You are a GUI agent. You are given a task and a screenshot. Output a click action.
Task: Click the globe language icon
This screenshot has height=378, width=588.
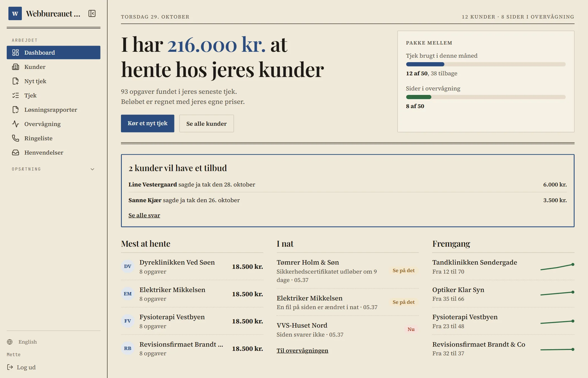10,342
